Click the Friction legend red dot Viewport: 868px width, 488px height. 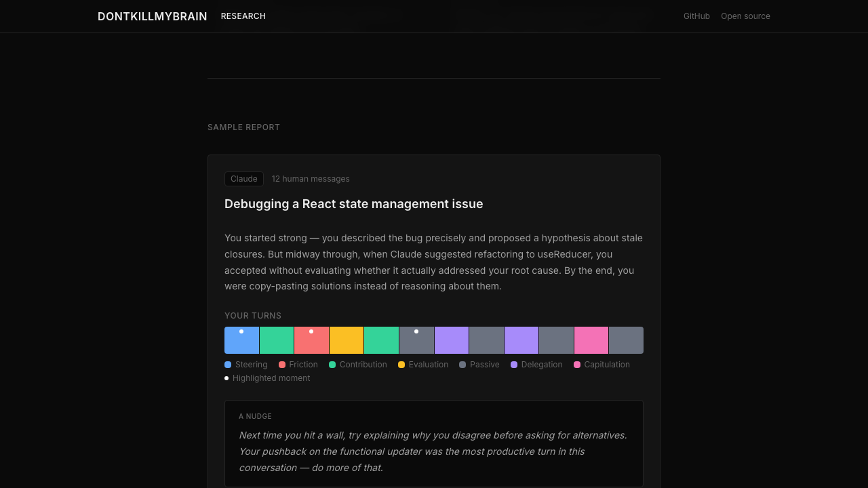tap(282, 365)
